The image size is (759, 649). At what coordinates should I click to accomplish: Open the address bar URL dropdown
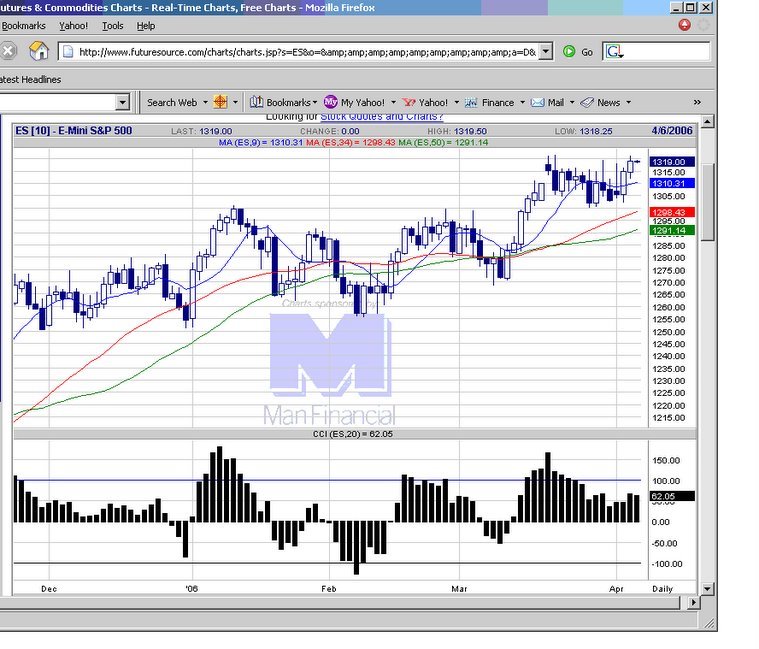pyautogui.click(x=546, y=51)
